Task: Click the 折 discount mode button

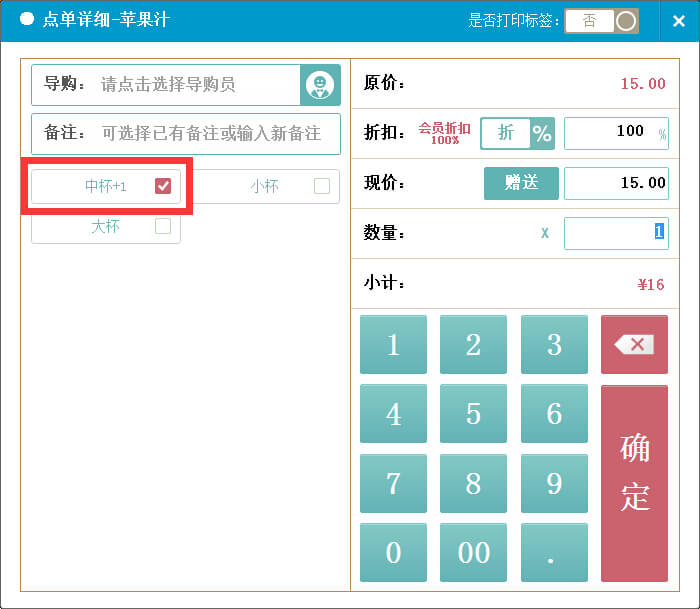Action: (506, 133)
